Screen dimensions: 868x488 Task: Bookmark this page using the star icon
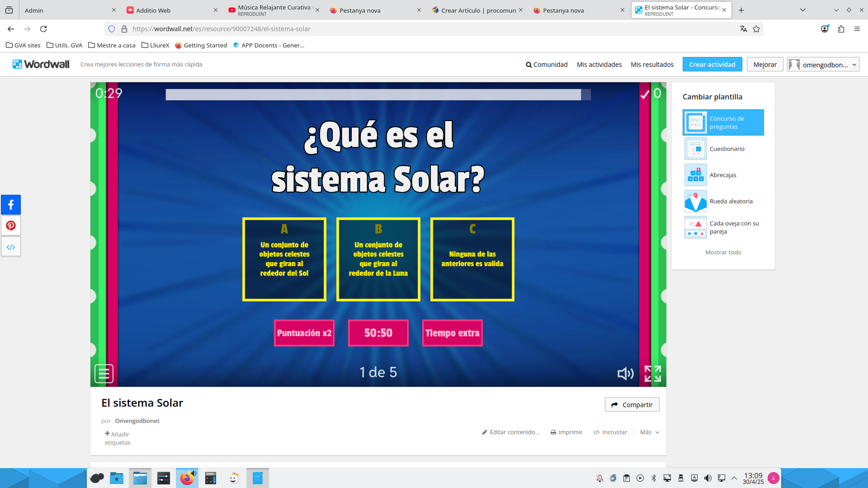[756, 28]
